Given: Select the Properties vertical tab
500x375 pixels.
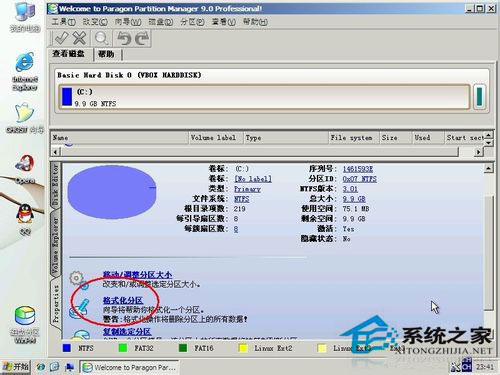Looking at the screenshot, I should 55,304.
